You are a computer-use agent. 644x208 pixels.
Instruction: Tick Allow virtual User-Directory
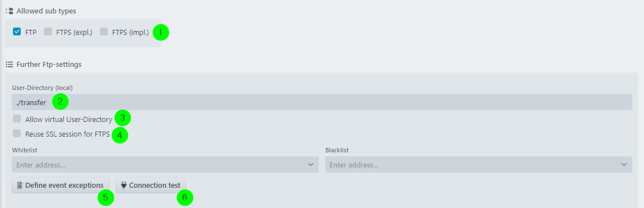17,119
